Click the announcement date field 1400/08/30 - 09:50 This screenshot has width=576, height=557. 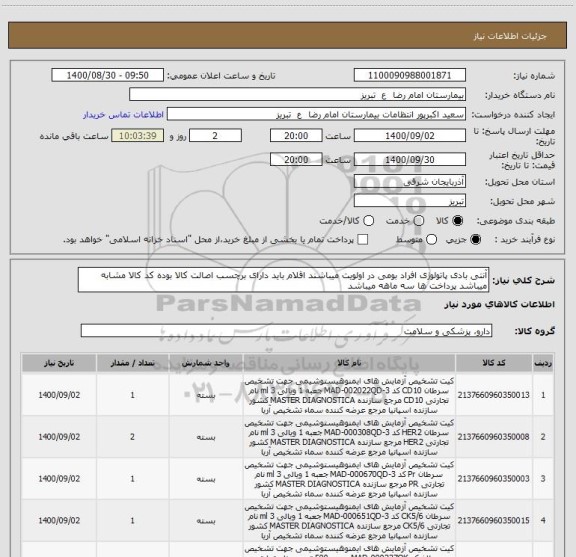click(108, 75)
